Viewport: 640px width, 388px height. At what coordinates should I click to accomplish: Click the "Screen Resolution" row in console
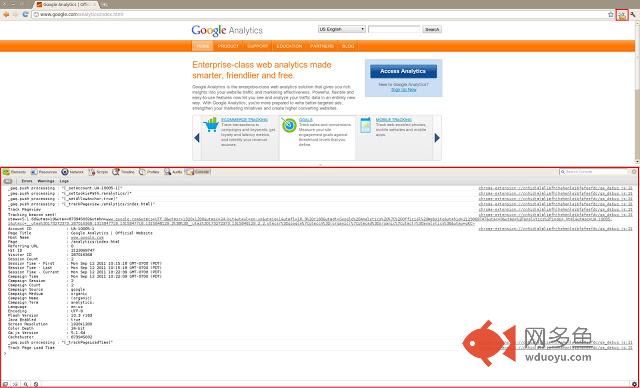[x=50, y=324]
